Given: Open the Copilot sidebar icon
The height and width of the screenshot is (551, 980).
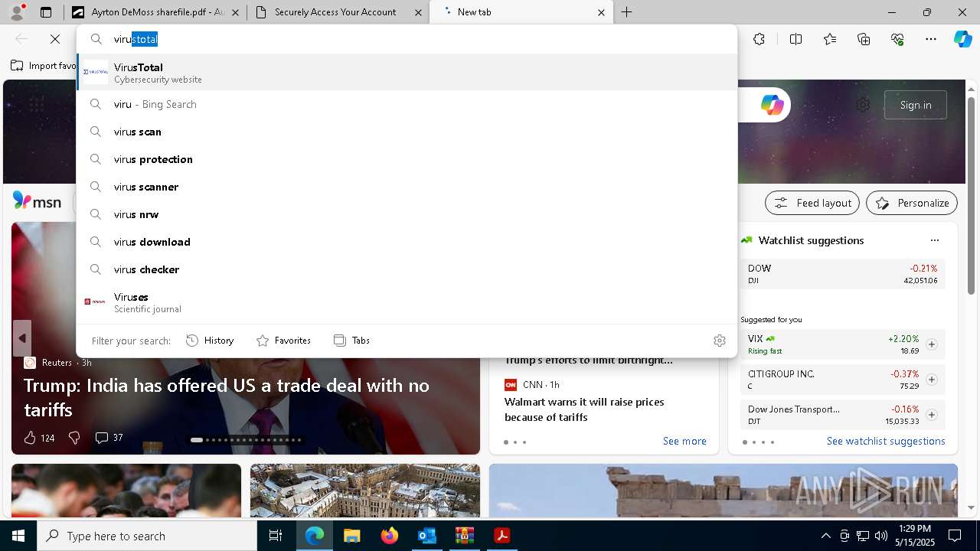Looking at the screenshot, I should point(962,39).
